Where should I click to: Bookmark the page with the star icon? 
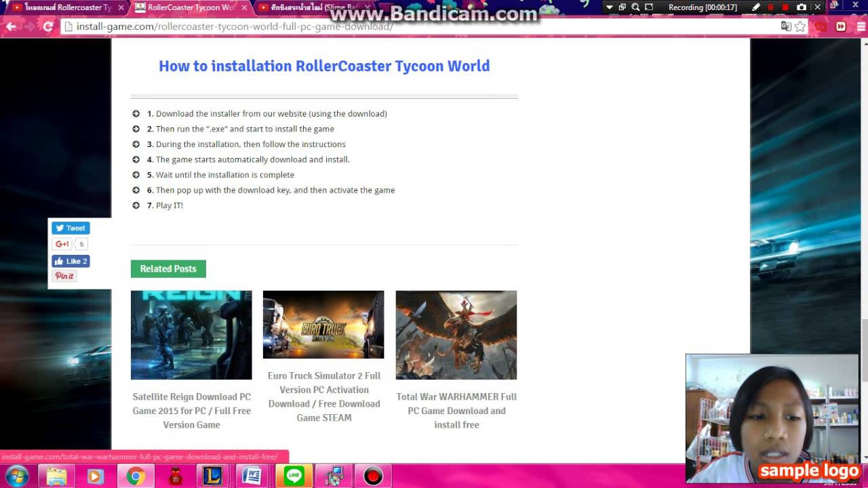pos(800,26)
